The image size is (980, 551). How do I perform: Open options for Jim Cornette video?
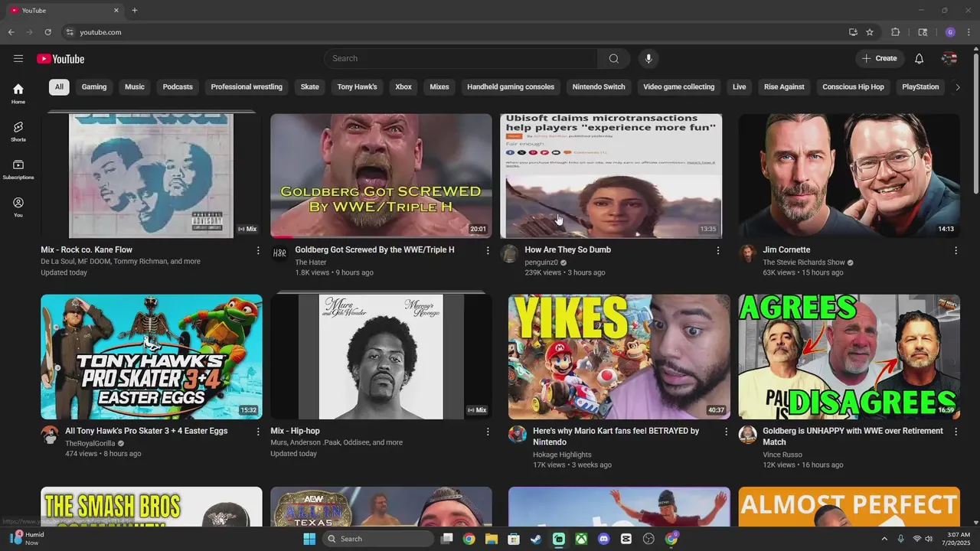955,250
